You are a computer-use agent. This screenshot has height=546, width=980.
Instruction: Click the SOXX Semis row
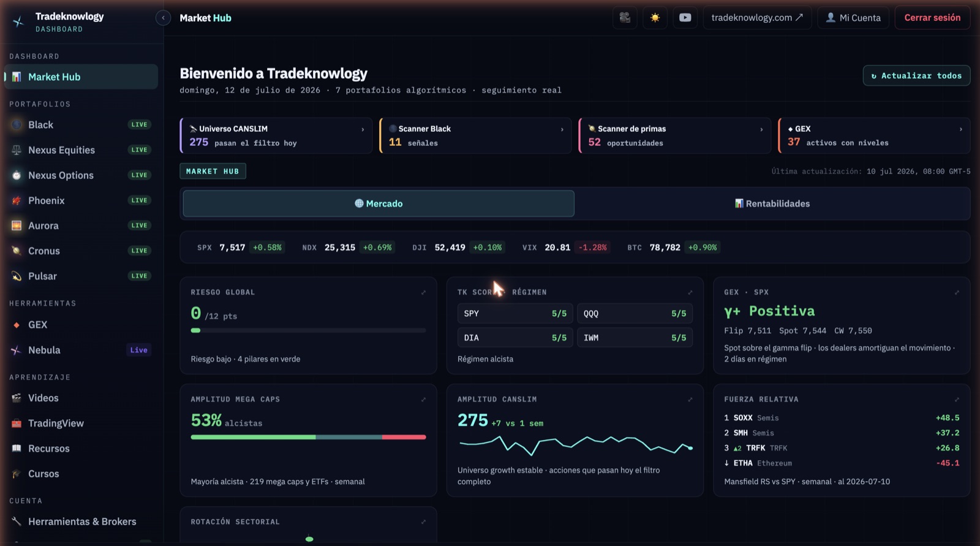pyautogui.click(x=842, y=418)
